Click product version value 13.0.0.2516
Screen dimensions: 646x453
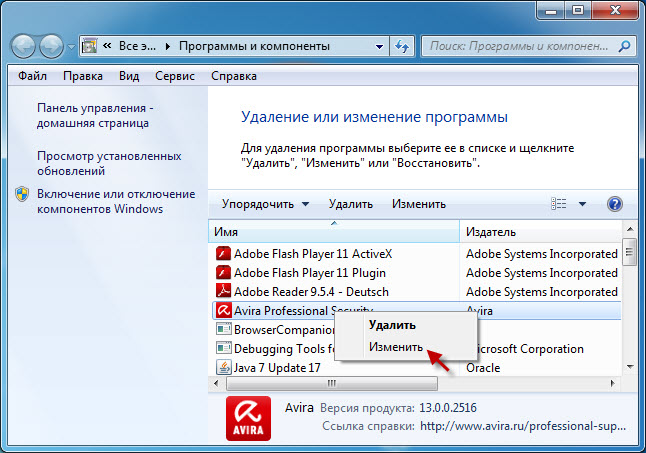click(448, 408)
